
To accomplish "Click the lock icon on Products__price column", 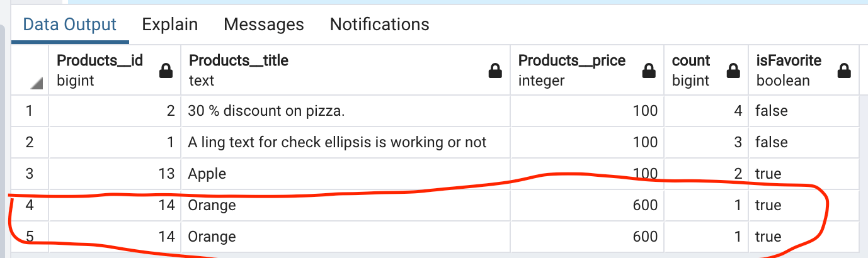I will click(649, 71).
